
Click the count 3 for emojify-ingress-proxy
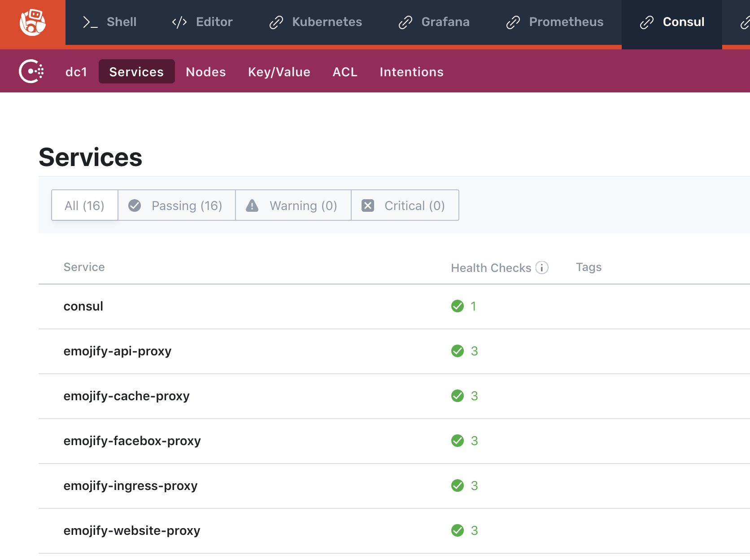tap(475, 486)
